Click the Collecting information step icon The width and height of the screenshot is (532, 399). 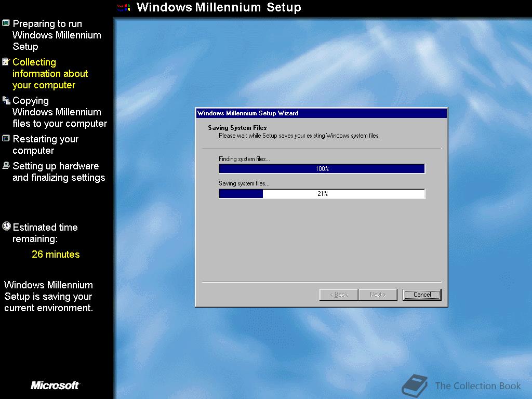point(6,61)
